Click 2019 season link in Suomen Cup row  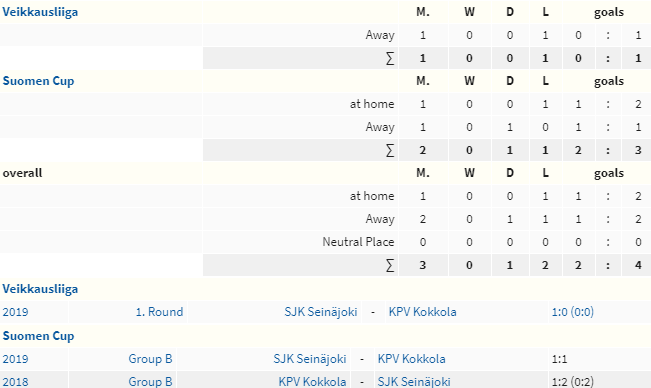pyautogui.click(x=15, y=359)
